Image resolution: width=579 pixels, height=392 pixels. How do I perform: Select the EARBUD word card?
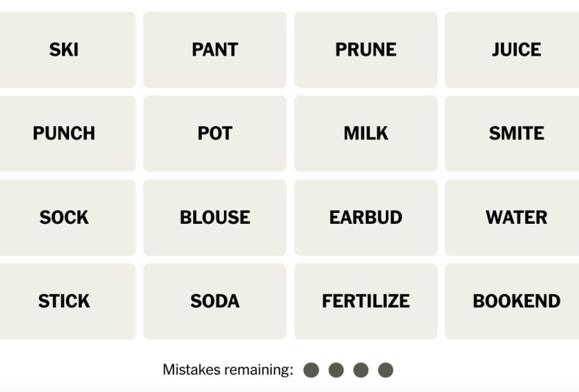[366, 217]
